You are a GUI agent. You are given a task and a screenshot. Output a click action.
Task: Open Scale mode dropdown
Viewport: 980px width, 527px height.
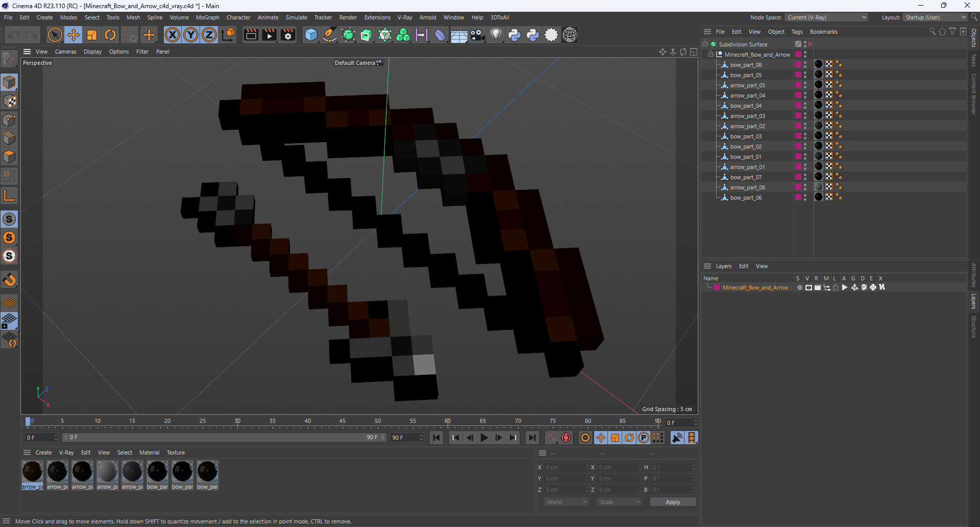[619, 502]
